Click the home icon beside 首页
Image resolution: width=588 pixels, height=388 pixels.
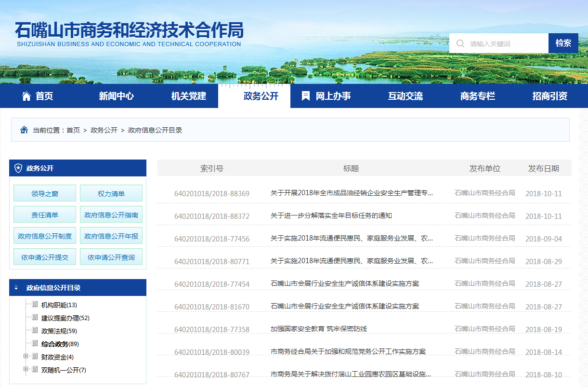26,96
